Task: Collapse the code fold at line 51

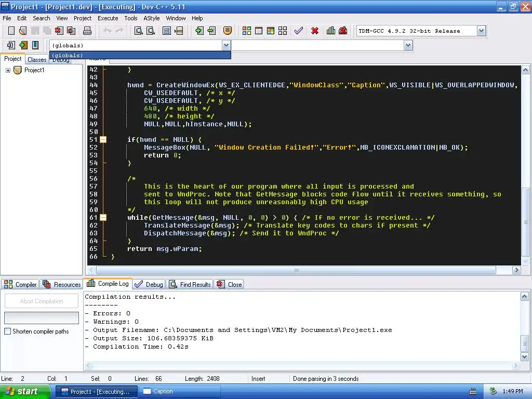Action: coord(103,139)
